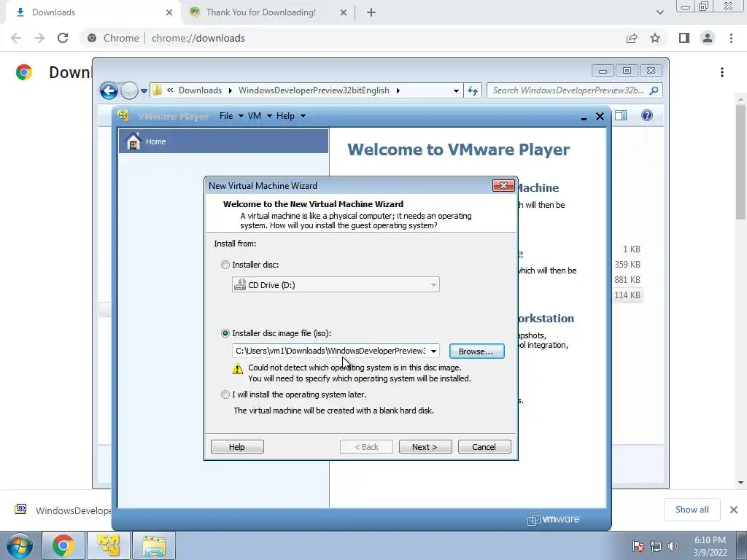Click the Chrome logo on Downloads page
Image resolution: width=747 pixels, height=560 pixels.
coord(24,72)
